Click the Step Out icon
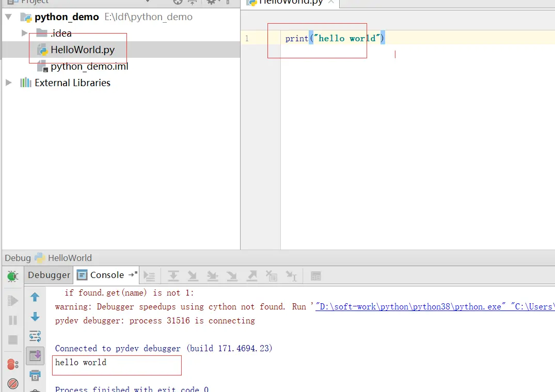555x392 pixels. 251,276
